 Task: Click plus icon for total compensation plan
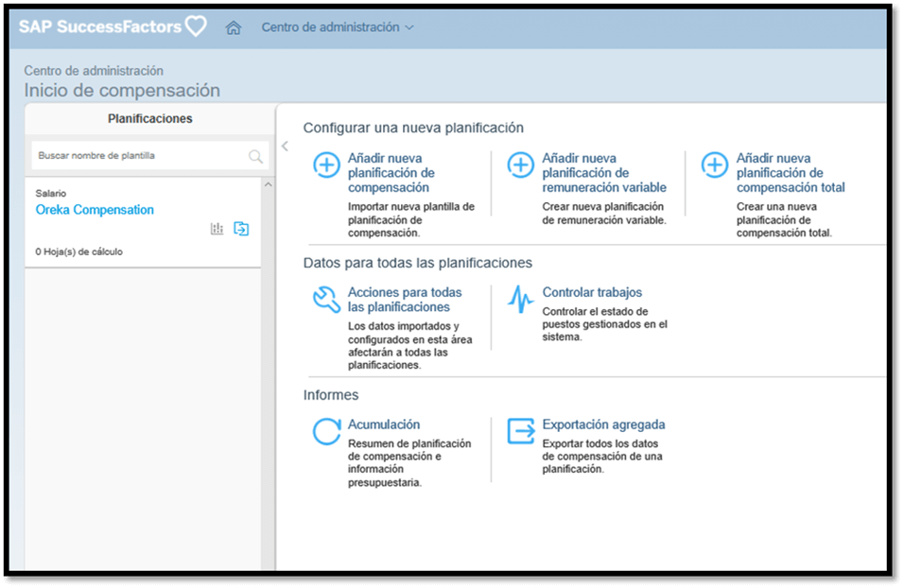pyautogui.click(x=715, y=165)
